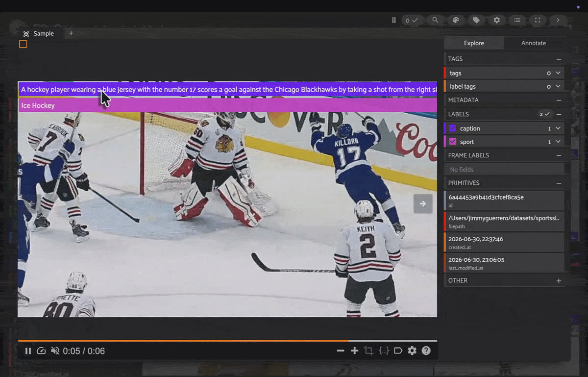Click the list icon in the top toolbar
This screenshot has width=588, height=377.
coord(517,20)
